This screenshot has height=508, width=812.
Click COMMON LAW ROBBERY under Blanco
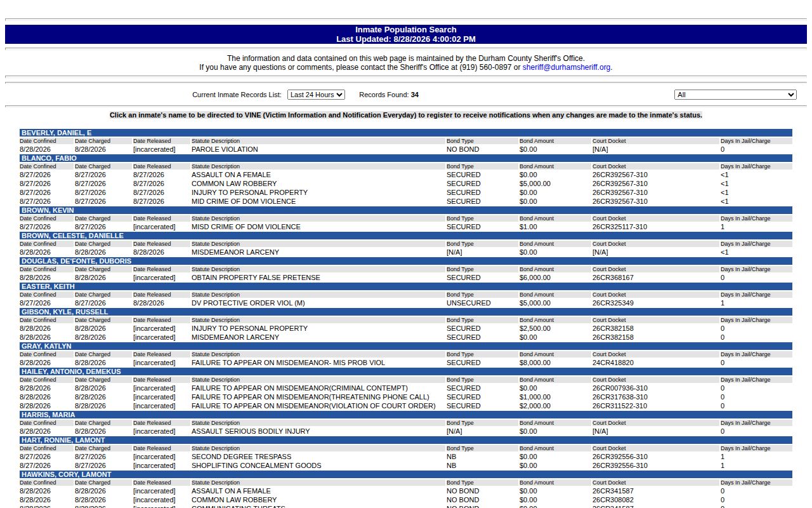234,184
